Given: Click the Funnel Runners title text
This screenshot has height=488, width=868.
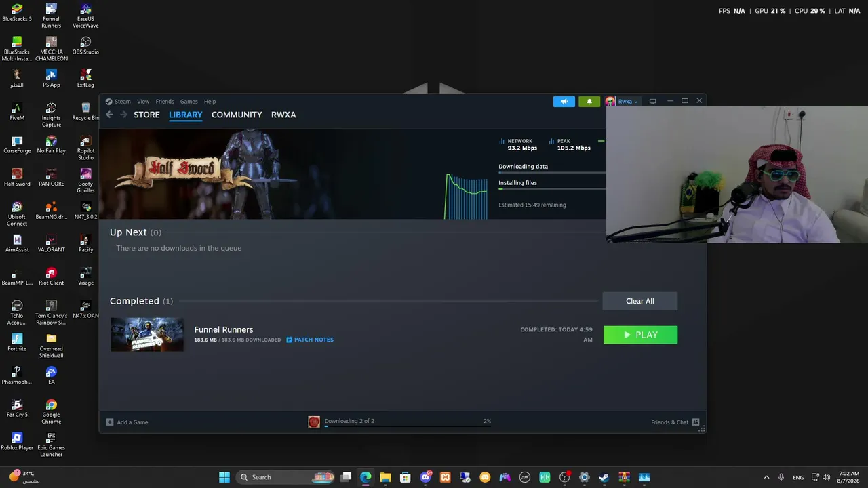Looking at the screenshot, I should 224,329.
